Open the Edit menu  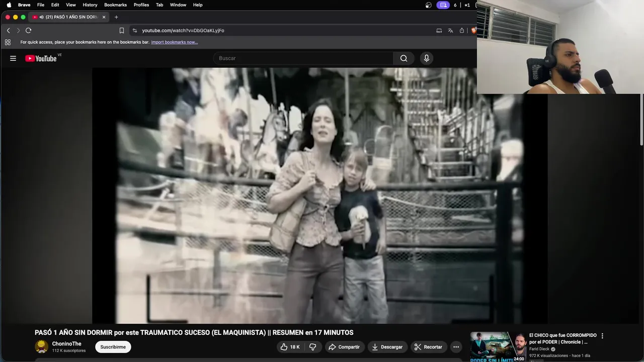click(55, 5)
